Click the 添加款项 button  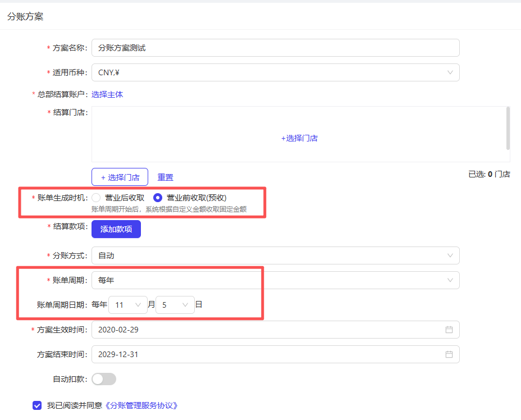[116, 229]
